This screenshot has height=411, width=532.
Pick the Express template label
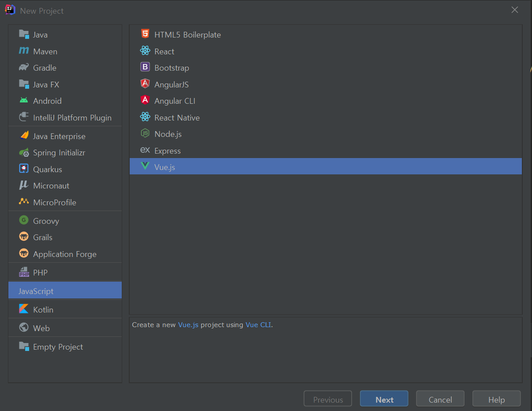[x=168, y=151]
